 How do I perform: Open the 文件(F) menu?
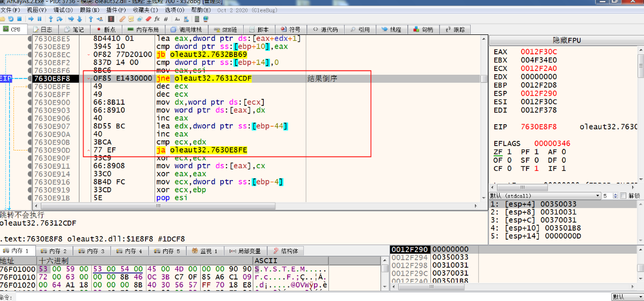[11, 10]
